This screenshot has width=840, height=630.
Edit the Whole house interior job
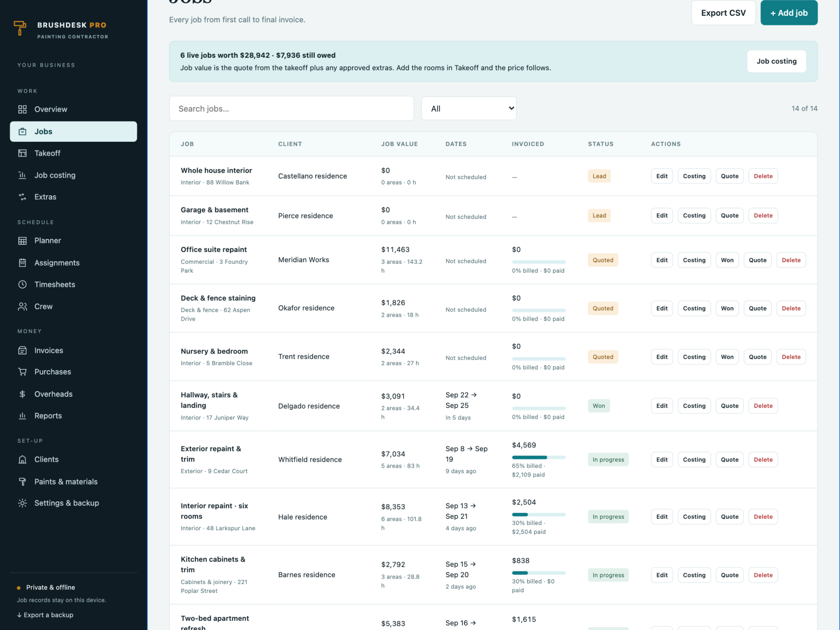(662, 176)
